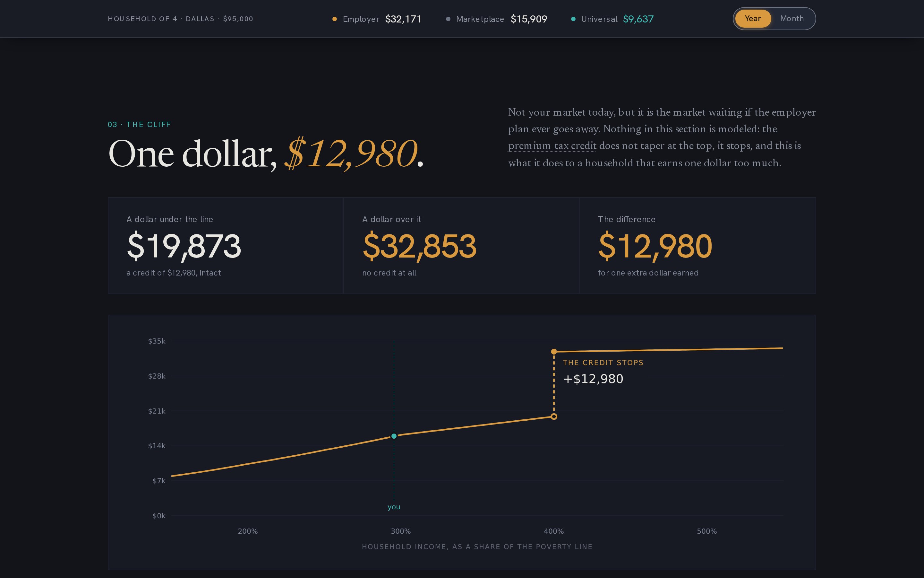Click the hollow orange cliff-bottom point
The image size is (924, 578).
554,417
